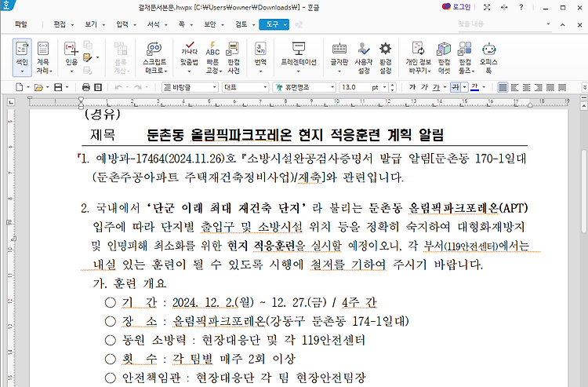
Task: Click the save disk icon
Action: coord(58,87)
